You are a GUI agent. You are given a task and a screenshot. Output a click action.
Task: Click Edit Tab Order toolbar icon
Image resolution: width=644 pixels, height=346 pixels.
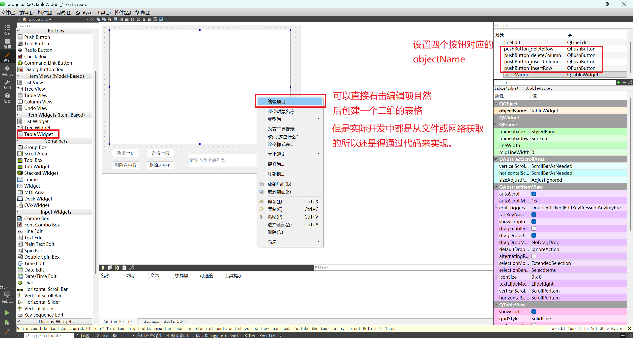[x=116, y=19]
